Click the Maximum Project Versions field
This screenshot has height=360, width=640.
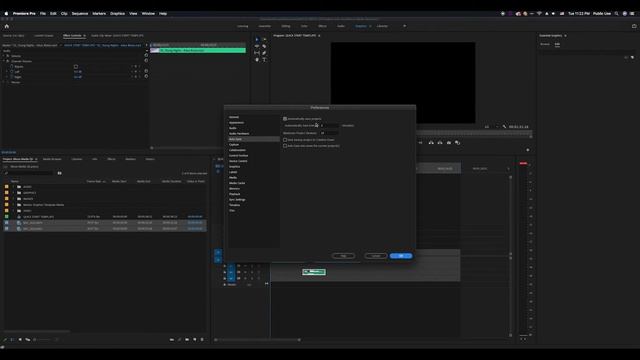pos(329,133)
